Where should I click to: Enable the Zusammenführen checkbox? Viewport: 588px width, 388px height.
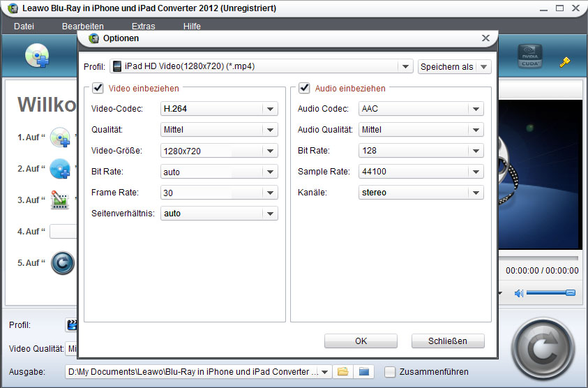[x=390, y=372]
